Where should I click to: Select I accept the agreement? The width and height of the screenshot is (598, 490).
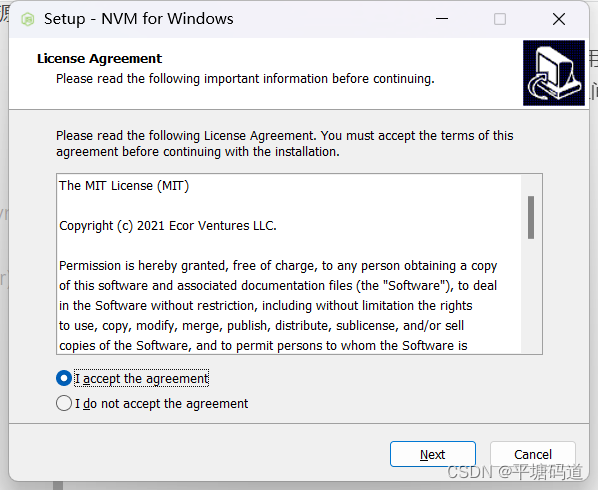click(64, 378)
